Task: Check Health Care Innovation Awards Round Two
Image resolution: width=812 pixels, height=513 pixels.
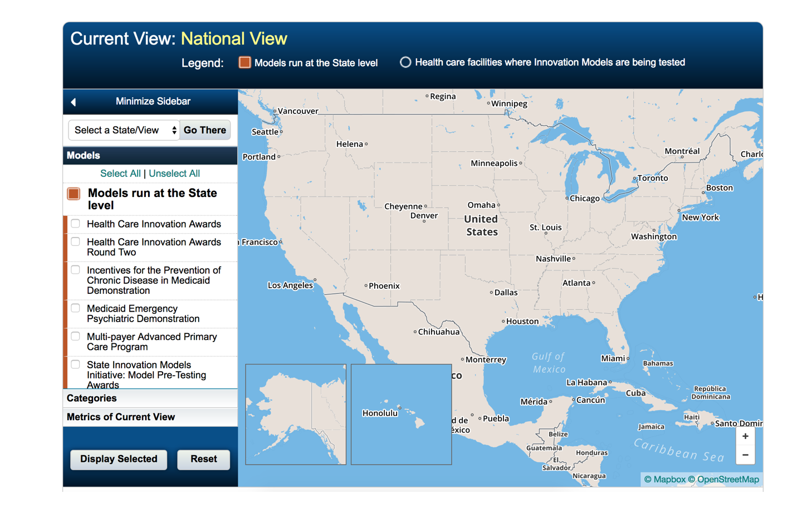Action: 76,242
